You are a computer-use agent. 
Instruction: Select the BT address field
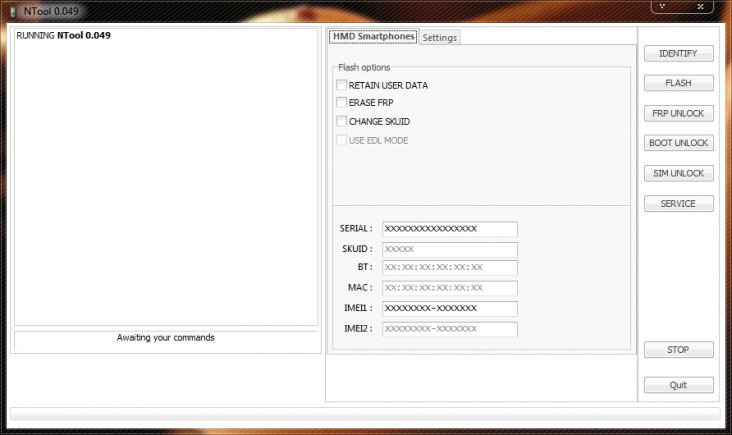(x=450, y=267)
